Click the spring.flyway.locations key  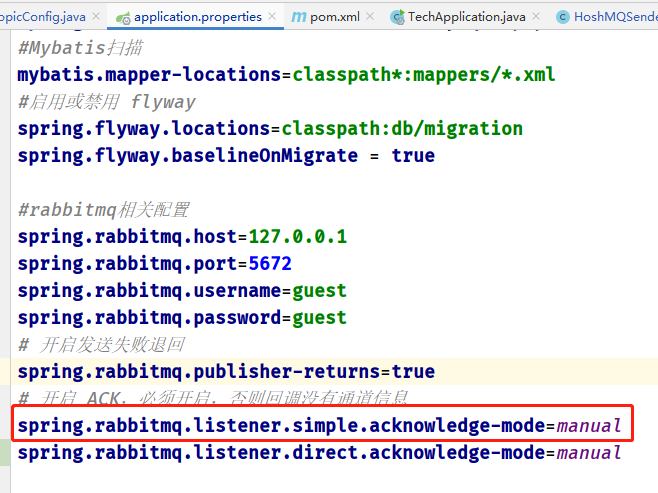tap(144, 129)
